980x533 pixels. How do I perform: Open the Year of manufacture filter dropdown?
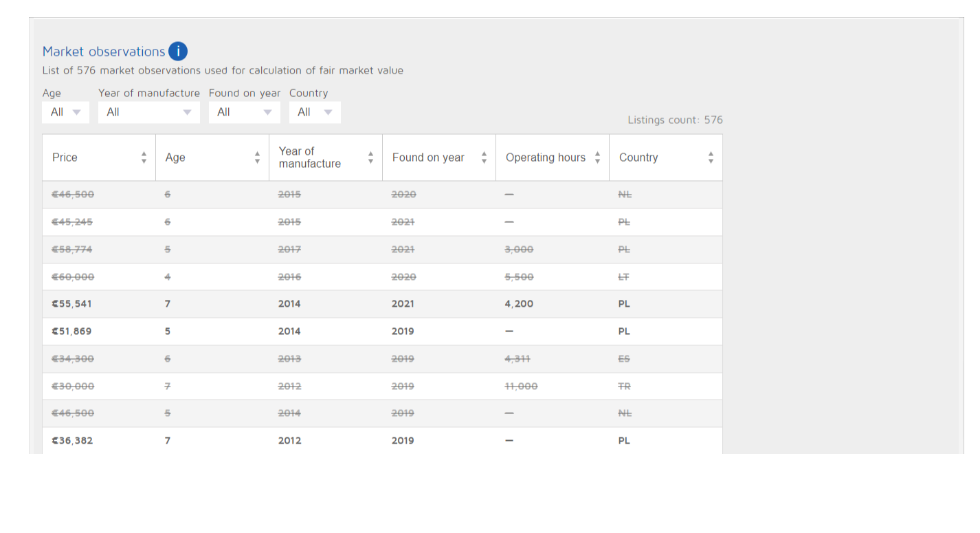(x=149, y=112)
